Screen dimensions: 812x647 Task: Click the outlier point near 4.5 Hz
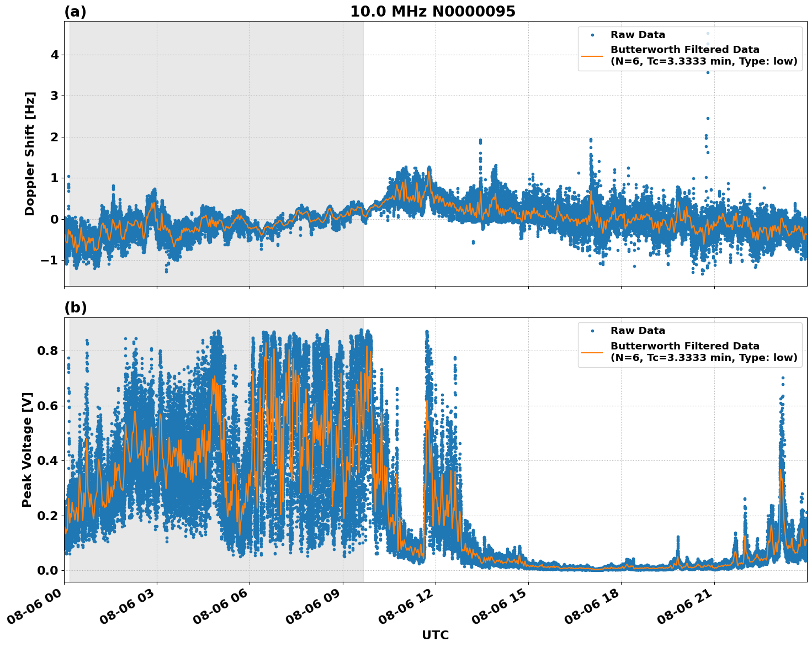[707, 33]
